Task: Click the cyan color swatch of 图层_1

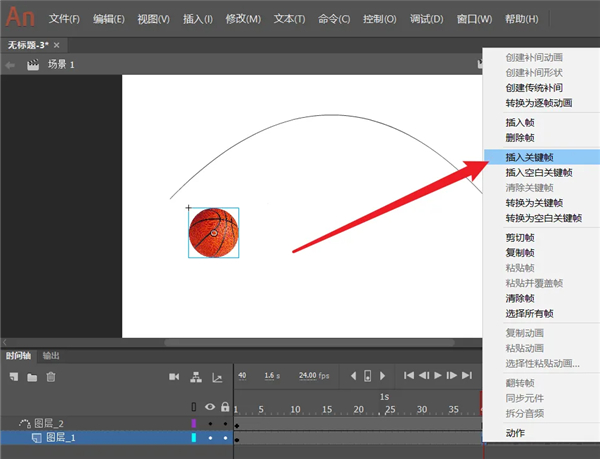Action: pyautogui.click(x=194, y=438)
